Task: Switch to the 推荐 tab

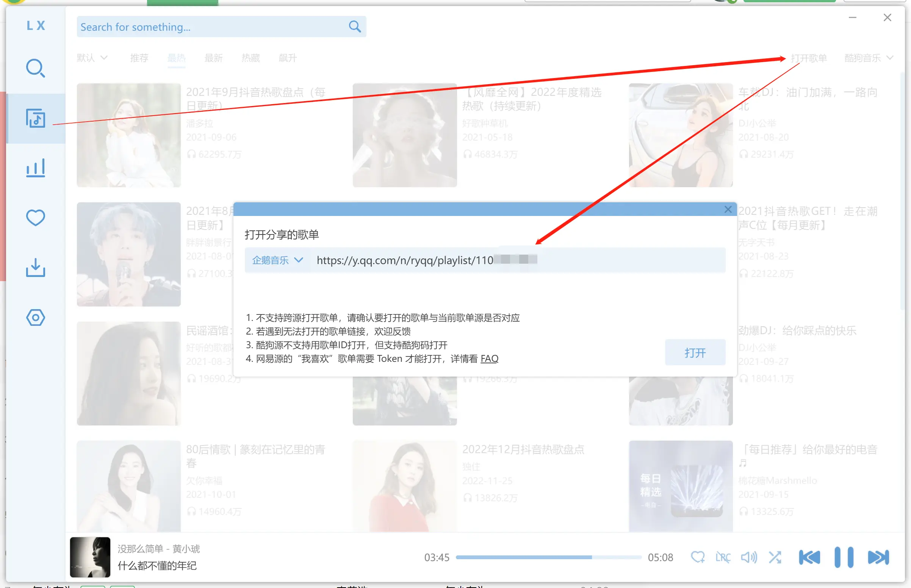Action: click(x=139, y=58)
